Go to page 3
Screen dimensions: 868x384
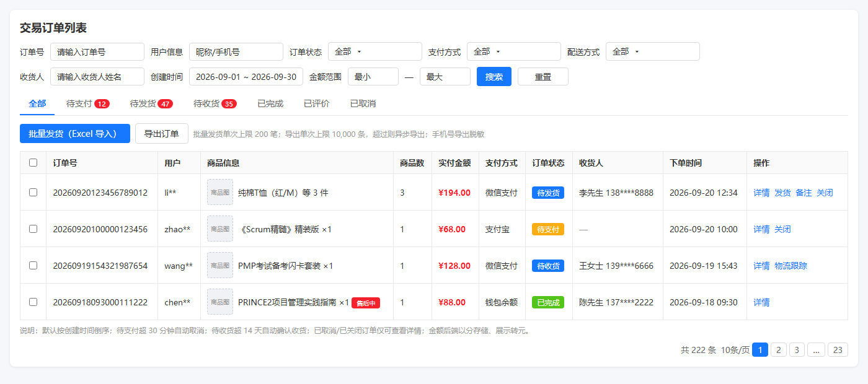[797, 350]
